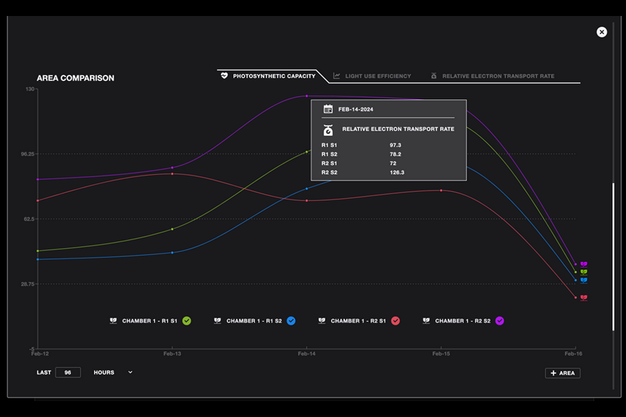Toggle the blue Chamber 1 - R1 S2 checkbox
Screen dimensions: 626x417
(x=291, y=321)
